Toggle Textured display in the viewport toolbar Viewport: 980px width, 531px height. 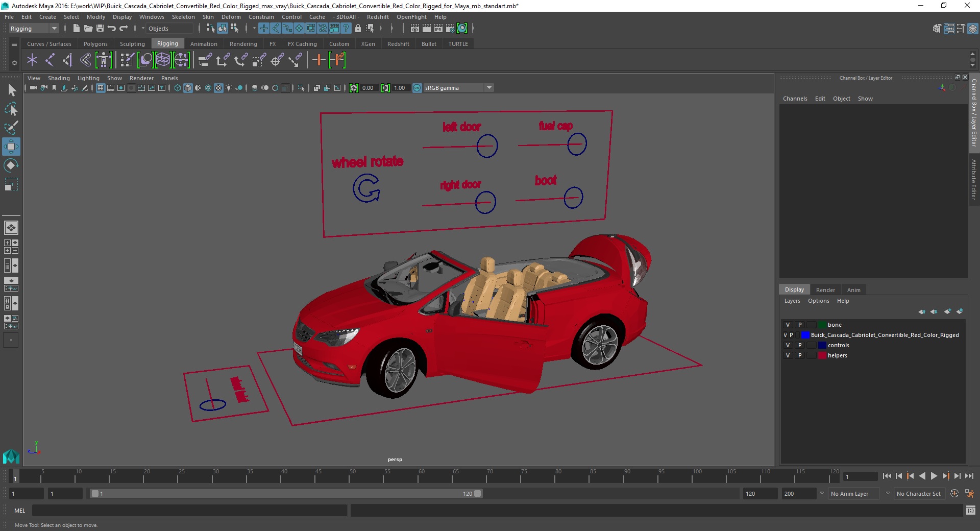[218, 88]
